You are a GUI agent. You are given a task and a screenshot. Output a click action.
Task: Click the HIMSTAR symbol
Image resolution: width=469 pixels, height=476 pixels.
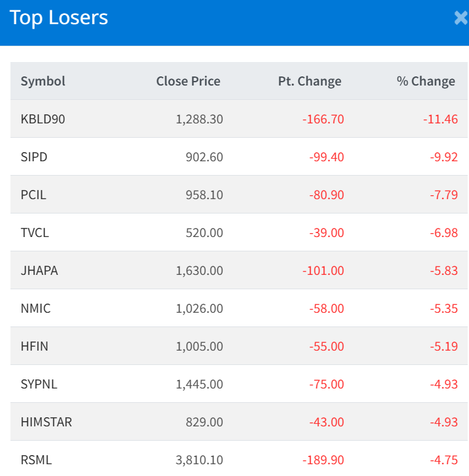46,422
